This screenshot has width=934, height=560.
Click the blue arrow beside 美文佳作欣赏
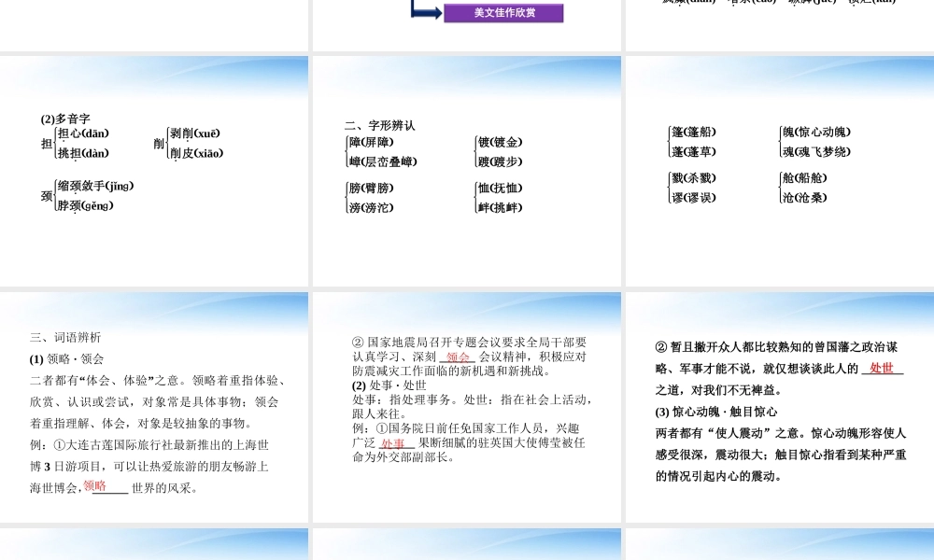pyautogui.click(x=426, y=12)
